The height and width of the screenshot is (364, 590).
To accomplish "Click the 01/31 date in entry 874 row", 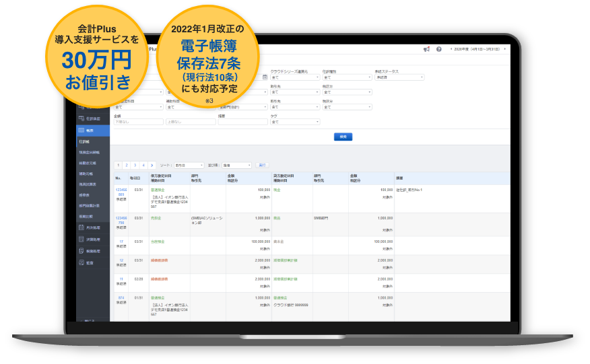I will [139, 298].
